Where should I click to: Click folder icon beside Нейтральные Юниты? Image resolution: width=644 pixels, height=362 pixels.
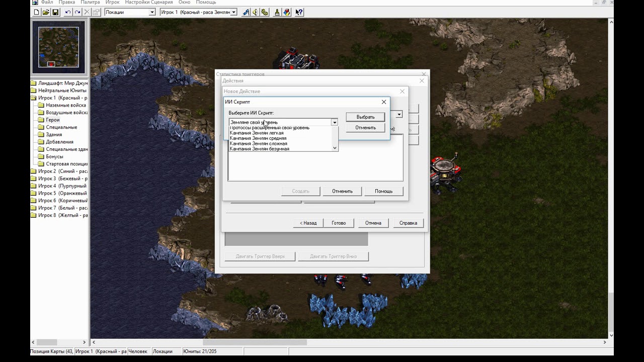pyautogui.click(x=34, y=90)
